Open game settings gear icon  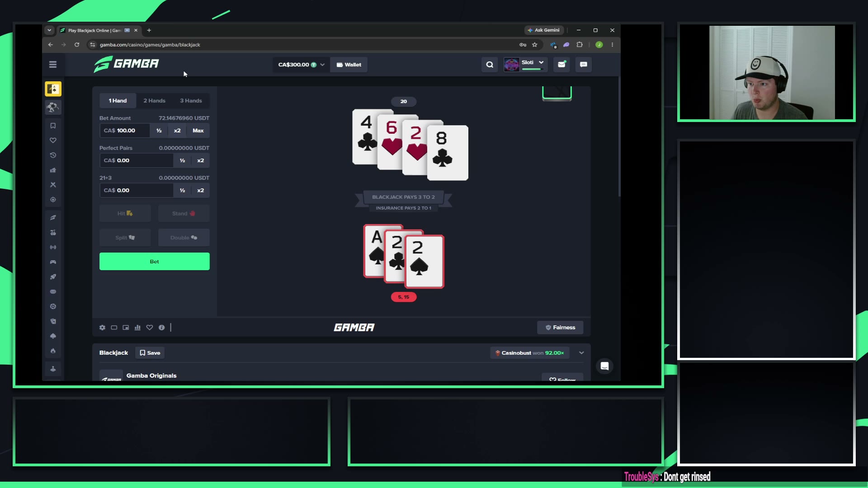coord(102,328)
